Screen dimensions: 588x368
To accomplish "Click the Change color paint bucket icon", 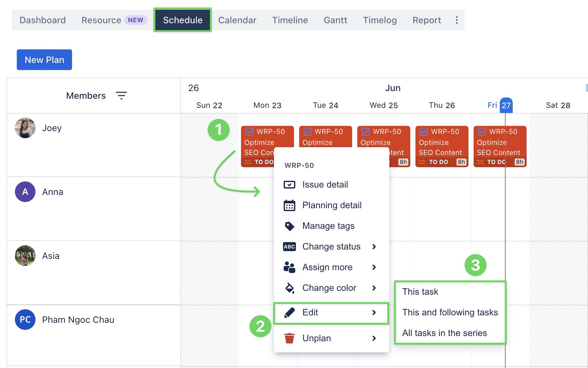I will (289, 288).
